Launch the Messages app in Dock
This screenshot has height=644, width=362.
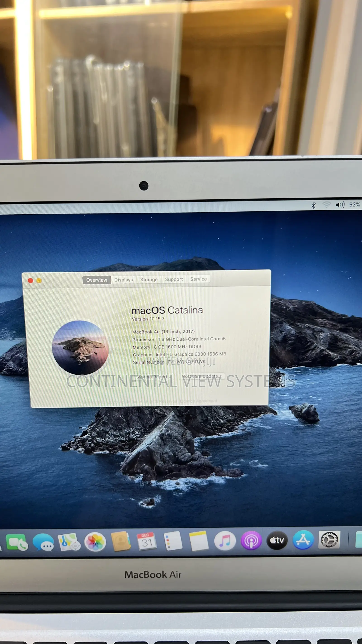[43, 542]
